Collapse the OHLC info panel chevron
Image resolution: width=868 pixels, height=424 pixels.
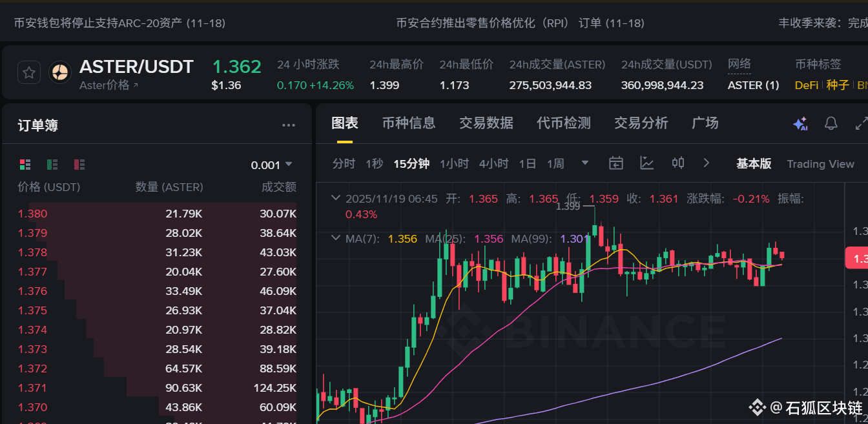pos(335,198)
